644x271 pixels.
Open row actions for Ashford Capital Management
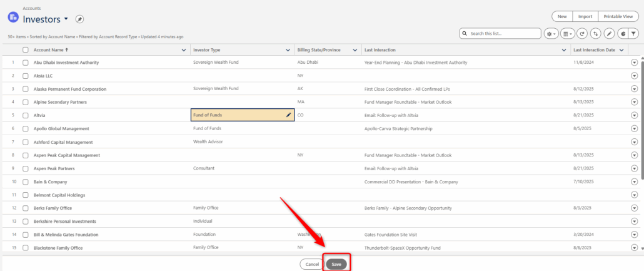coord(634,142)
